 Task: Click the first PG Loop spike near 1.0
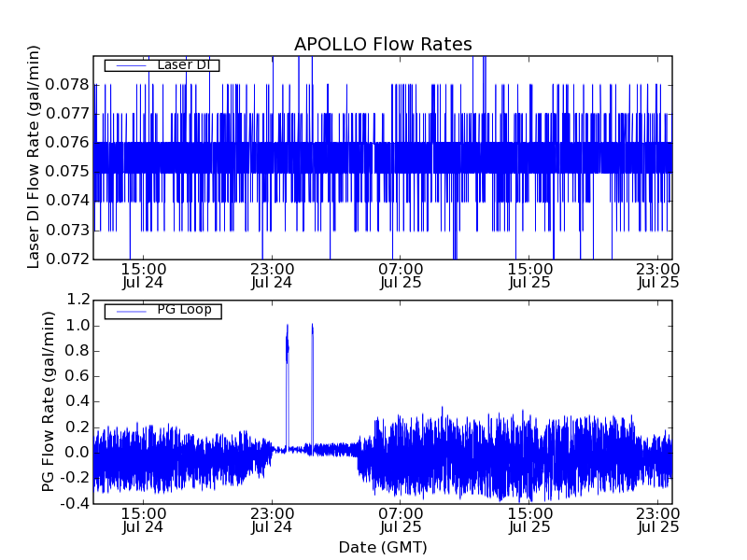point(287,345)
